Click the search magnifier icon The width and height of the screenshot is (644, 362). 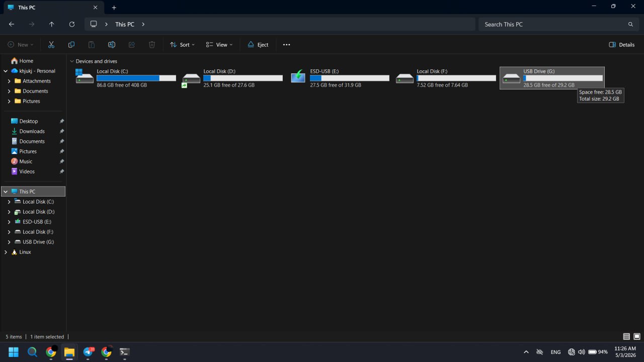pyautogui.click(x=630, y=24)
